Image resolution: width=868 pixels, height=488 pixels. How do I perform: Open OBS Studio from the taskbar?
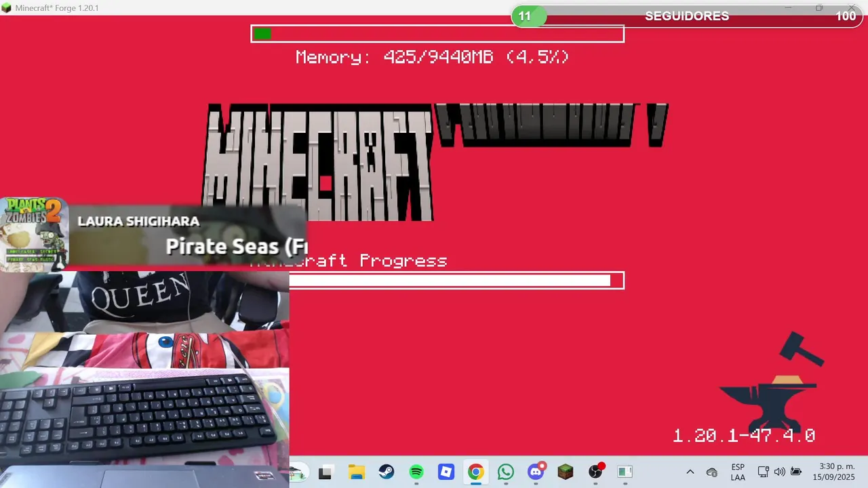point(596,472)
